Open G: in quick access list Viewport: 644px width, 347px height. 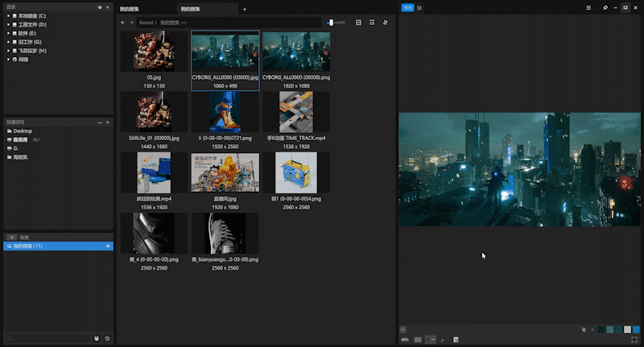(x=15, y=148)
